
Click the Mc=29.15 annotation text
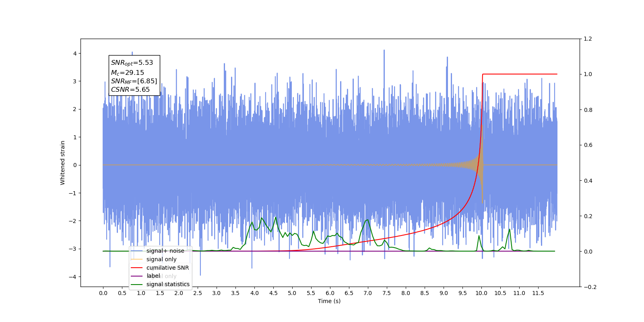point(128,73)
